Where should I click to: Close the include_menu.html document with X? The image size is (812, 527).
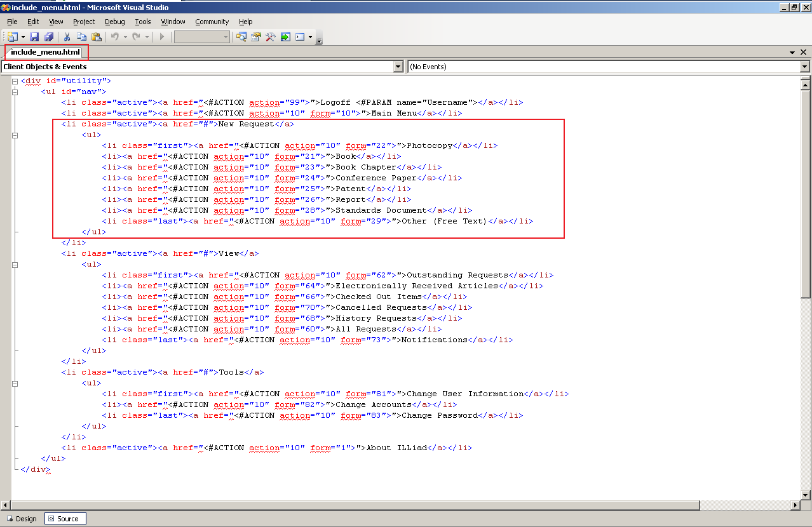coord(804,53)
